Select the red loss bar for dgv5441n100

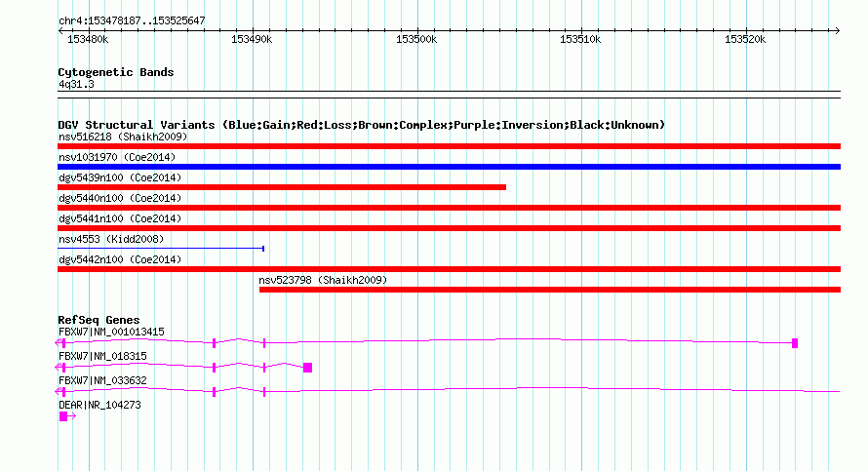[449, 228]
